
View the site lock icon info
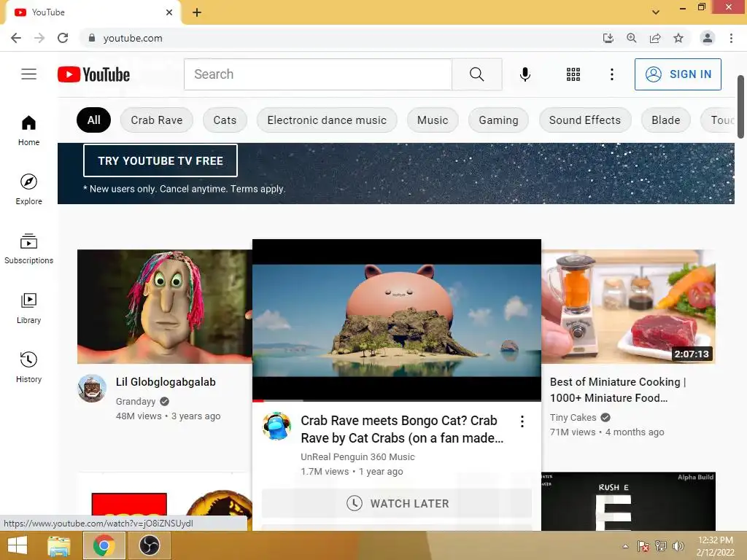[x=92, y=38]
